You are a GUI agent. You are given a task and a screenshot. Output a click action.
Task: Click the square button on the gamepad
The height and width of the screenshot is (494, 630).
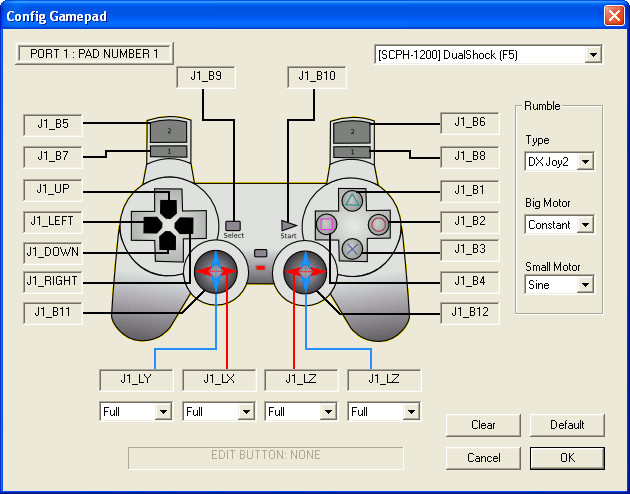pos(327,224)
